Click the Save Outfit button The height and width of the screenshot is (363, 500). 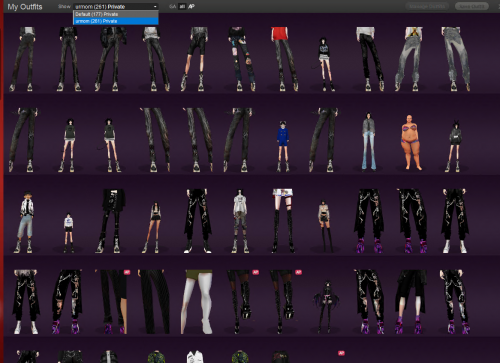472,6
